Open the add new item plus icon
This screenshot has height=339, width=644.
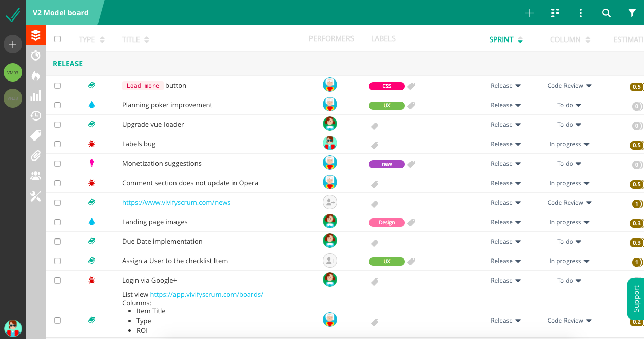click(529, 13)
